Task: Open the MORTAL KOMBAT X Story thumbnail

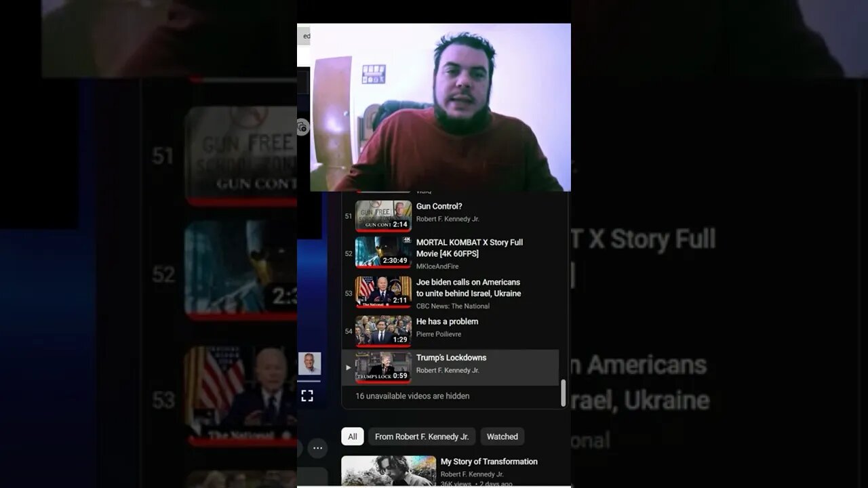Action: pos(383,252)
